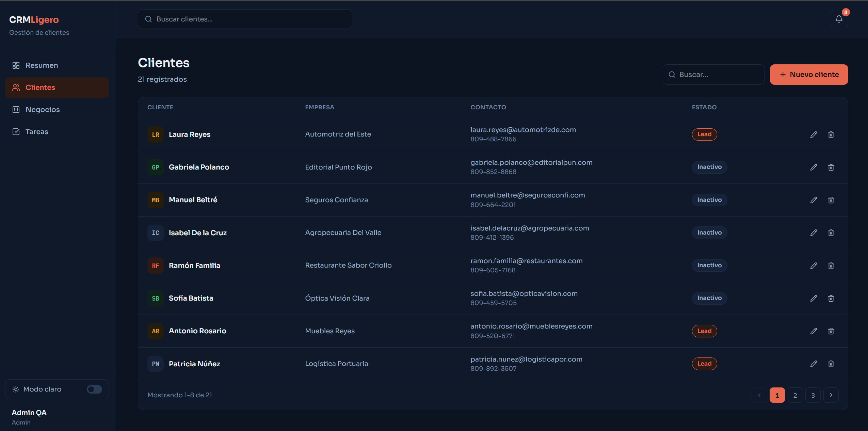The width and height of the screenshot is (868, 431).
Task: Delete Patricia Núñez client entry
Action: pos(831,364)
